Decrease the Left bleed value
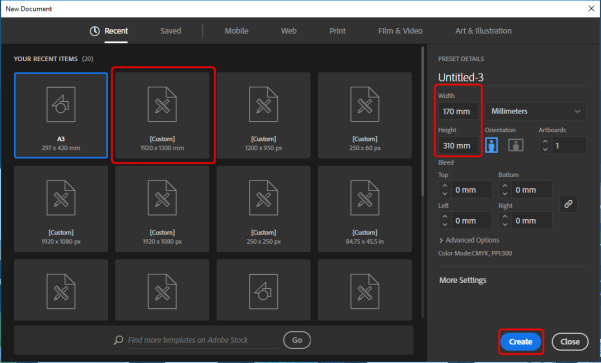Image resolution: width=601 pixels, height=363 pixels. 445,225
